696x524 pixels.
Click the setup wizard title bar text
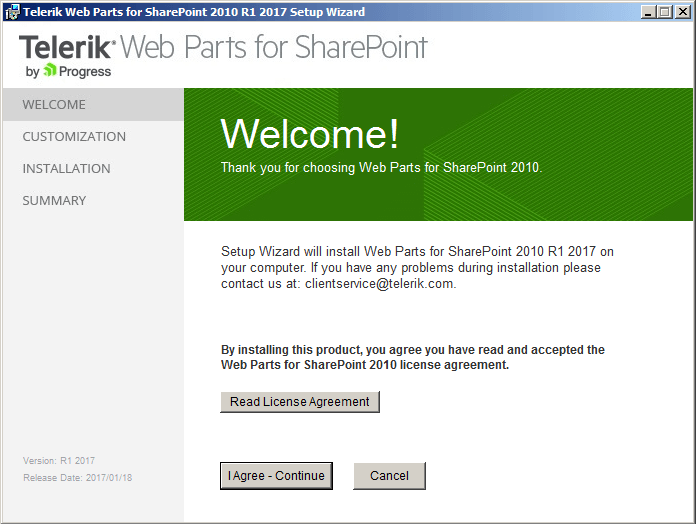tap(194, 12)
